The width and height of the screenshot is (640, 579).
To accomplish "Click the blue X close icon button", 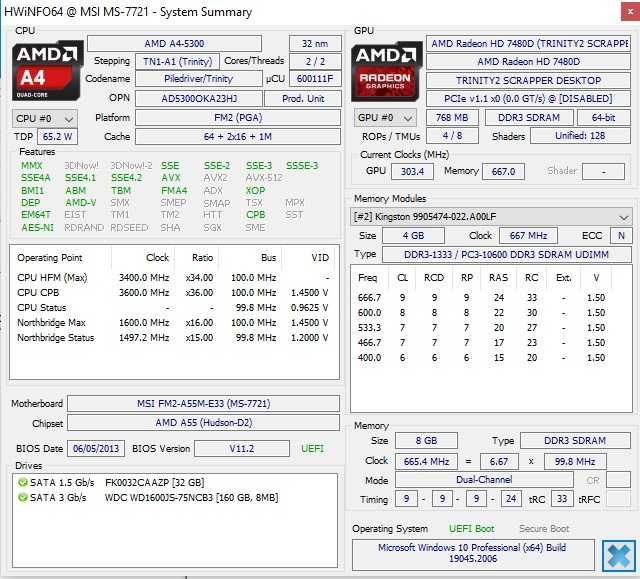I will click(619, 556).
